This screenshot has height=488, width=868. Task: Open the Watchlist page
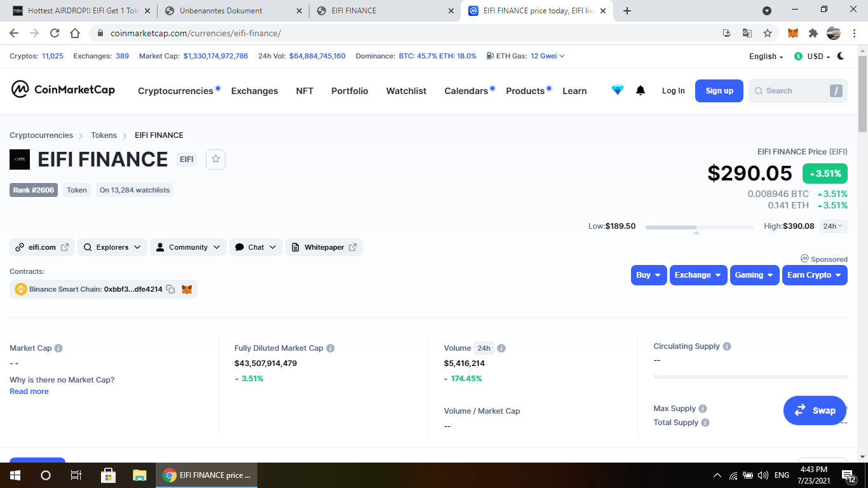coord(407,91)
